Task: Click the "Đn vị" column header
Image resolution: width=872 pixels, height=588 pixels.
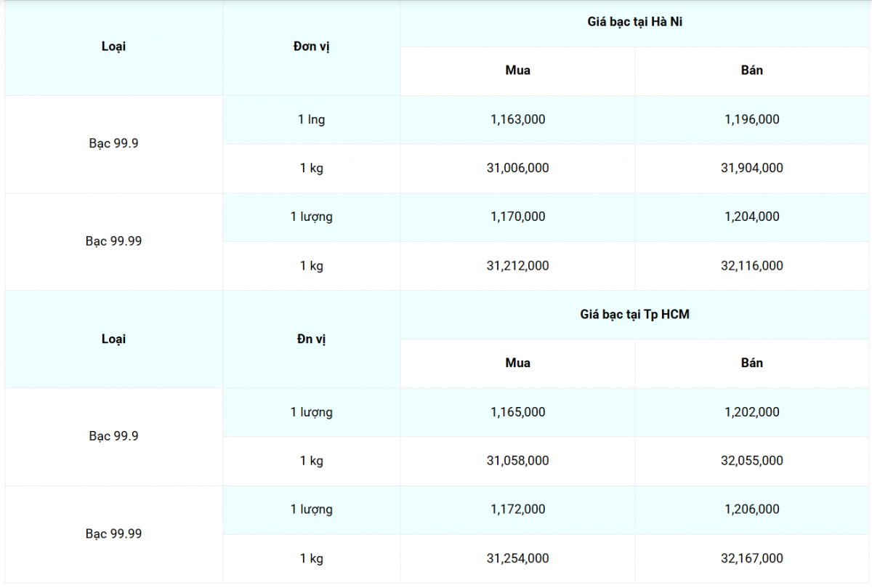Action: (311, 339)
